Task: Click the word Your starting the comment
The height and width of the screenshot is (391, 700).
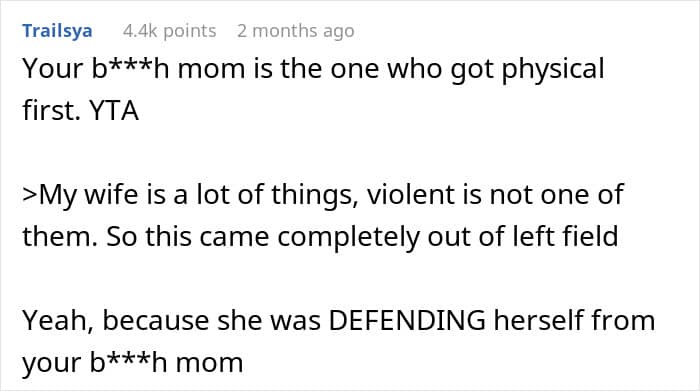Action: click(x=53, y=69)
